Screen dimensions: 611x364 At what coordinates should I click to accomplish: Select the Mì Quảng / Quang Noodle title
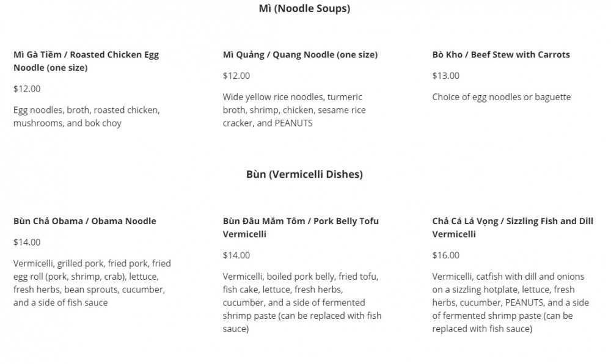[300, 54]
